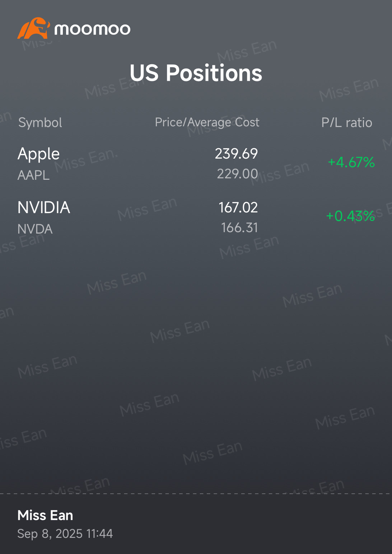The width and height of the screenshot is (392, 554).
Task: Click the Symbol column header
Action: pos(40,123)
